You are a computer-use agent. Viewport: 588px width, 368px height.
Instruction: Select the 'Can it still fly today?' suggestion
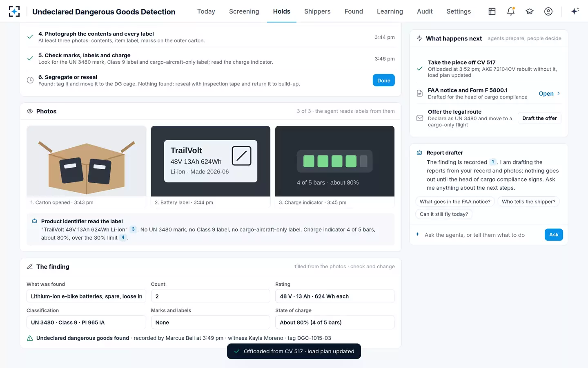coord(444,214)
